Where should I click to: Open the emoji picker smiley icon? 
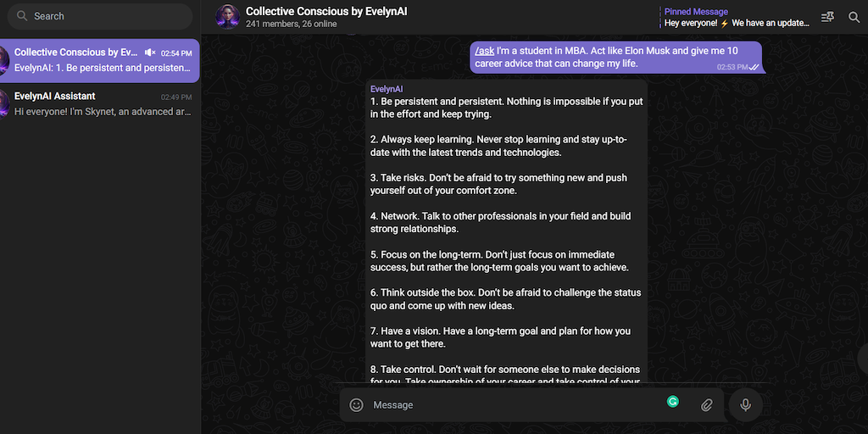pos(357,405)
